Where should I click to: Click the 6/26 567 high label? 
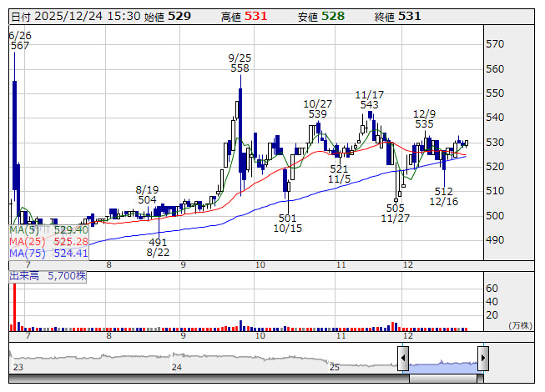(x=20, y=40)
